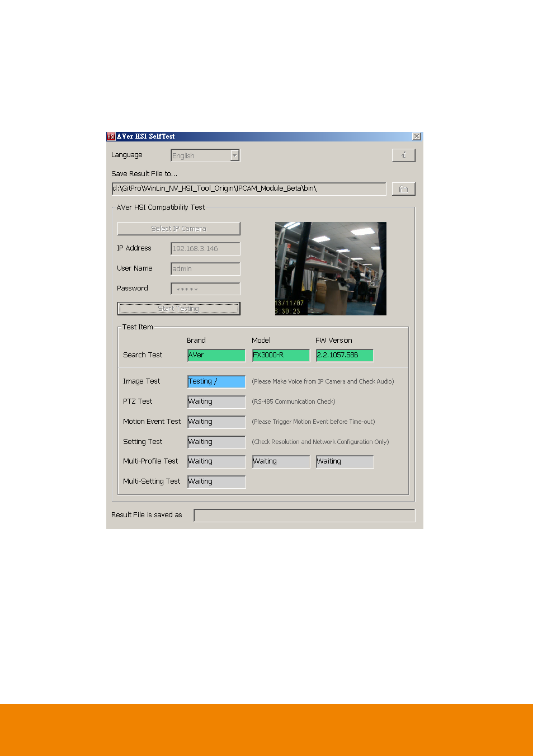
Task: Click the Result File is saved as field
Action: tap(304, 516)
